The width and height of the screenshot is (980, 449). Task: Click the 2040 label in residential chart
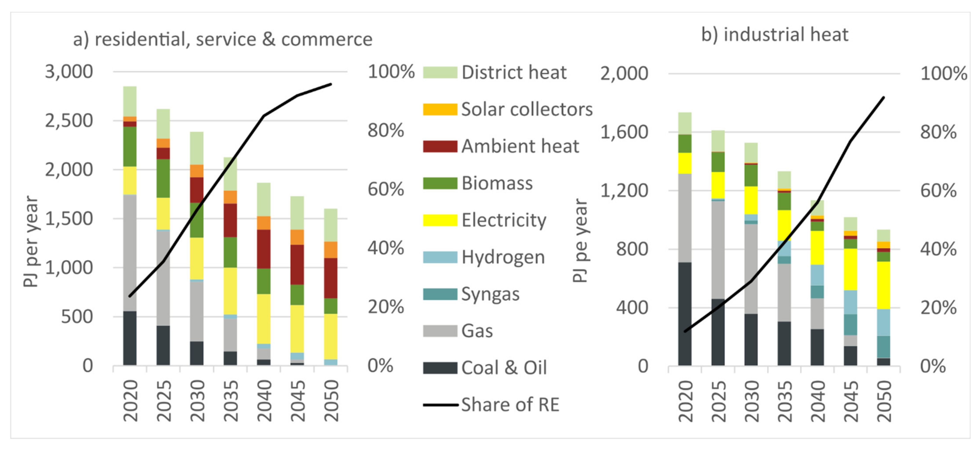click(264, 401)
